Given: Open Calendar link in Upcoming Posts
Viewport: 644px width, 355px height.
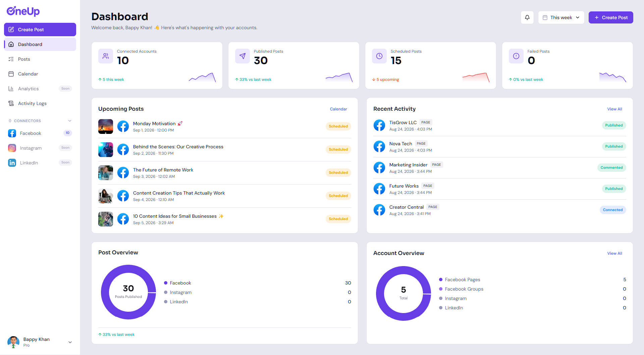Looking at the screenshot, I should [338, 109].
